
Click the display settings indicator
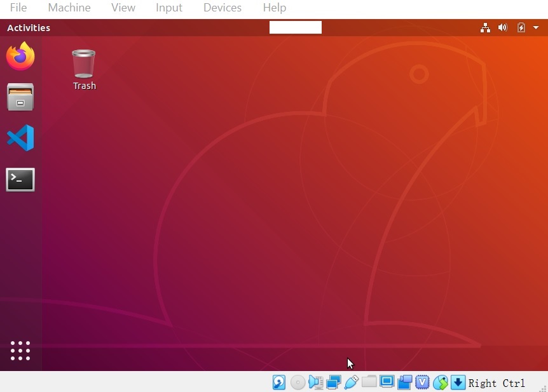pos(387,382)
